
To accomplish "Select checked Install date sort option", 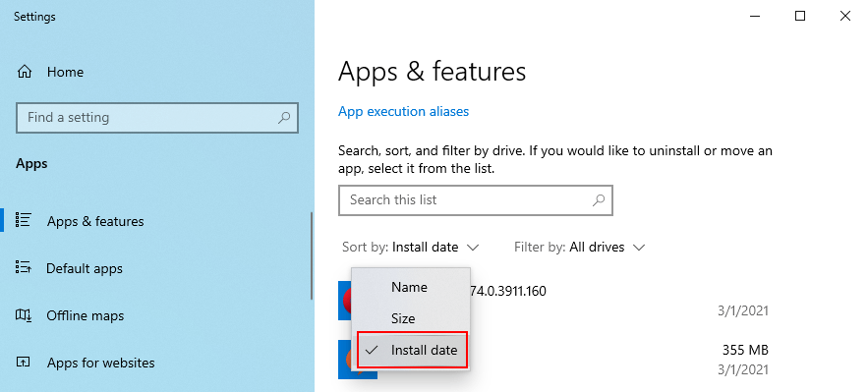I will pos(413,350).
